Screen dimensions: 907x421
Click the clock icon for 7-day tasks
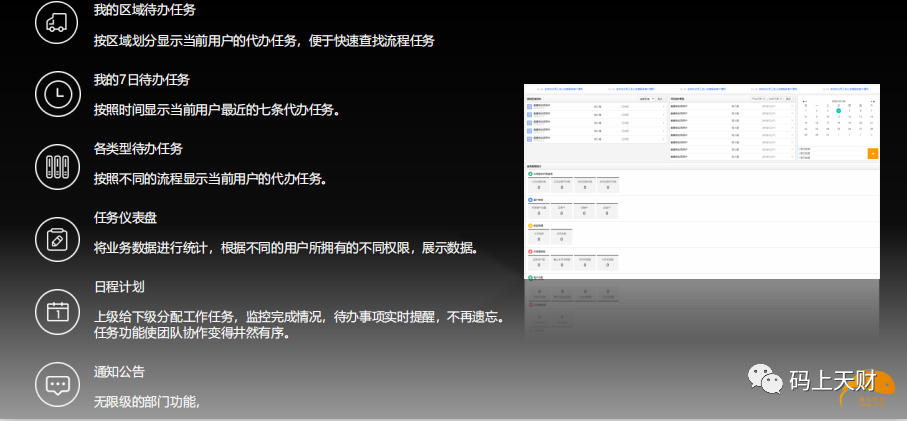(x=56, y=94)
